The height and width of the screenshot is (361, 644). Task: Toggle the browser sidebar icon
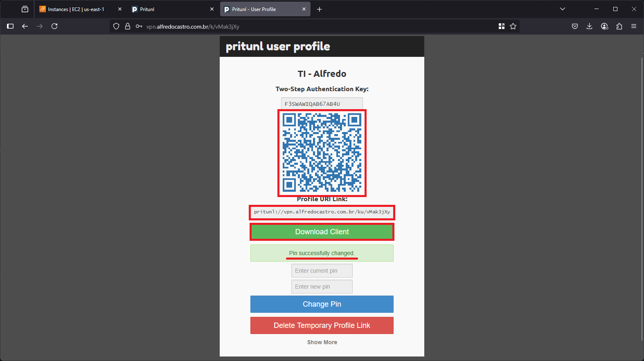point(11,26)
